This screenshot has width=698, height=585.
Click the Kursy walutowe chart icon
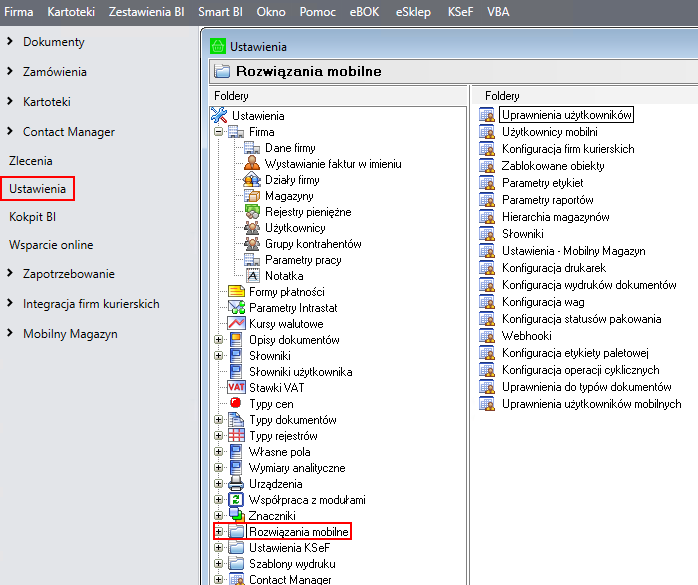click(237, 324)
